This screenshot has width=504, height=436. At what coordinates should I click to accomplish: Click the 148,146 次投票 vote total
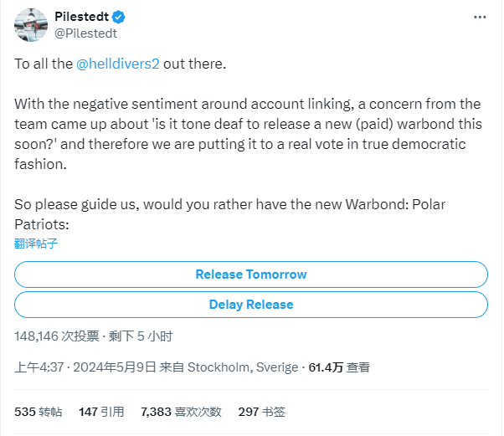coord(57,336)
